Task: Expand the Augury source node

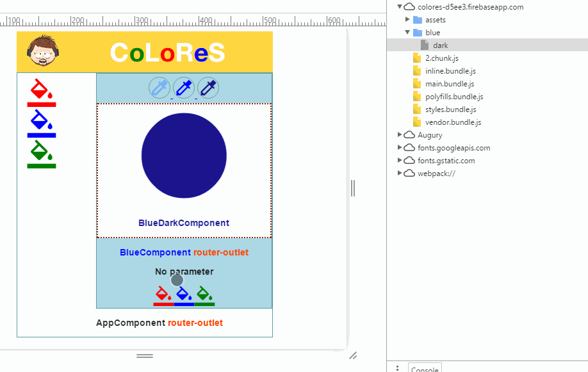Action: pos(400,135)
